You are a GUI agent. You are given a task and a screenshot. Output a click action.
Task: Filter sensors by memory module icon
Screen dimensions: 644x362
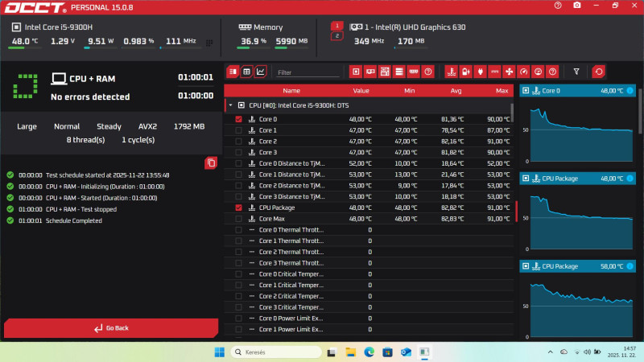pyautogui.click(x=414, y=72)
